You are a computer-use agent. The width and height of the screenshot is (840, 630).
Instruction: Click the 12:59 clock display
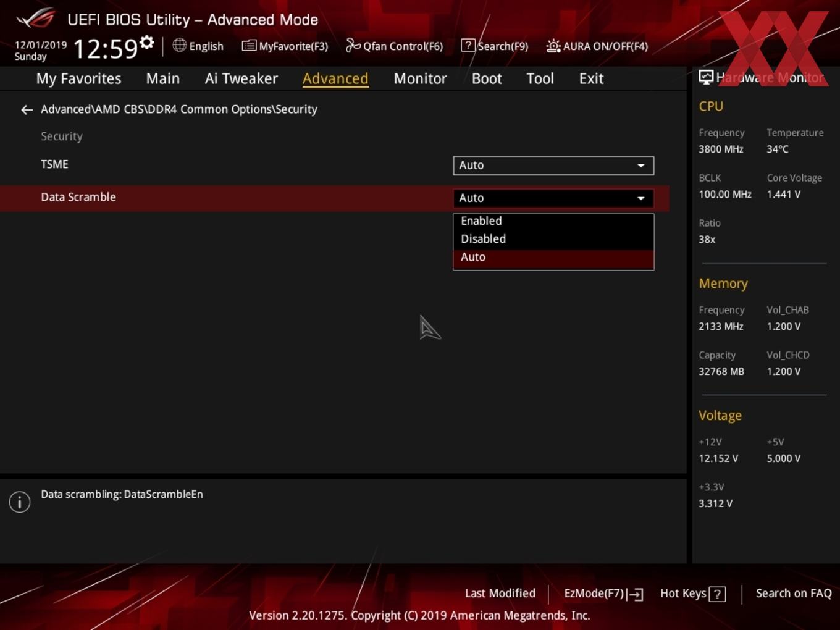click(105, 48)
